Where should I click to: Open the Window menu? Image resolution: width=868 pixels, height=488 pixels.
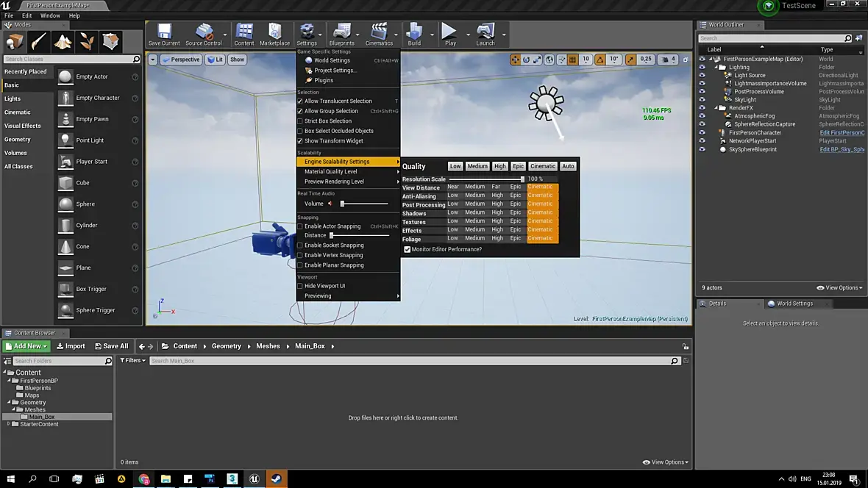pos(50,15)
